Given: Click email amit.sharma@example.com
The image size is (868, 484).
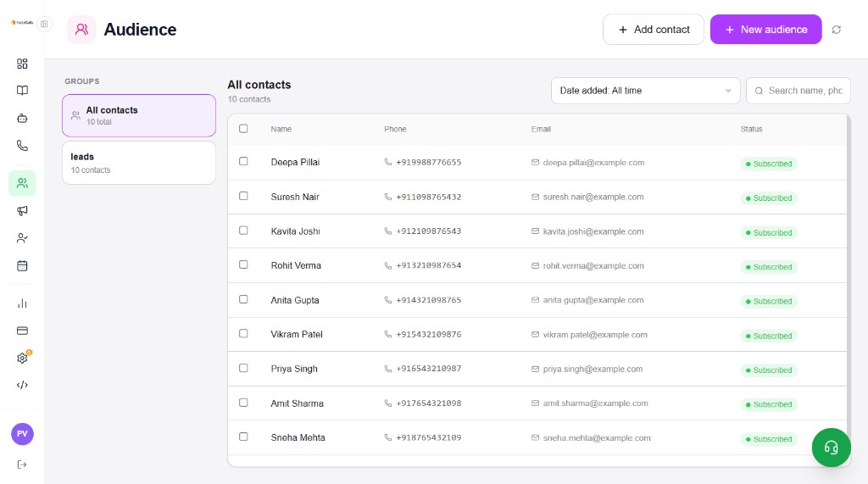Looking at the screenshot, I should [x=595, y=403].
